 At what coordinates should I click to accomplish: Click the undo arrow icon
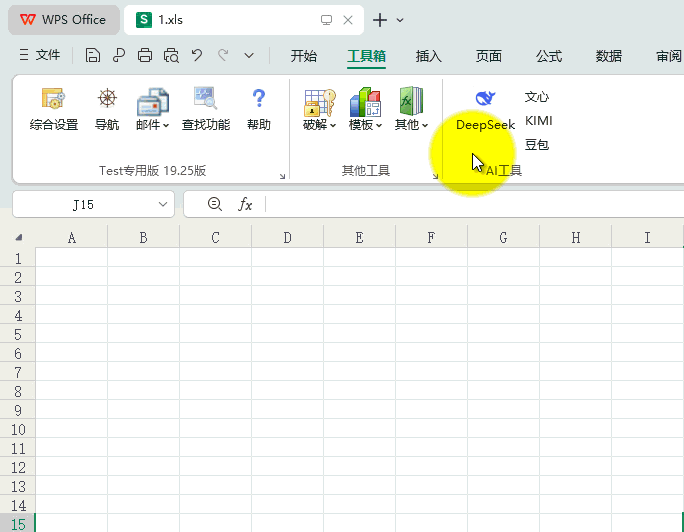[197, 56]
